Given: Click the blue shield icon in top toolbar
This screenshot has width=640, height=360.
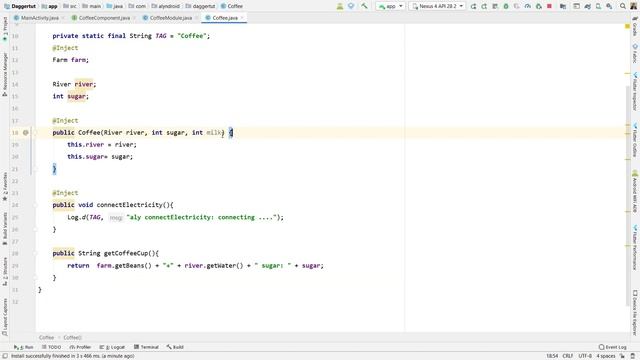Looking at the screenshot, I should (351, 6).
